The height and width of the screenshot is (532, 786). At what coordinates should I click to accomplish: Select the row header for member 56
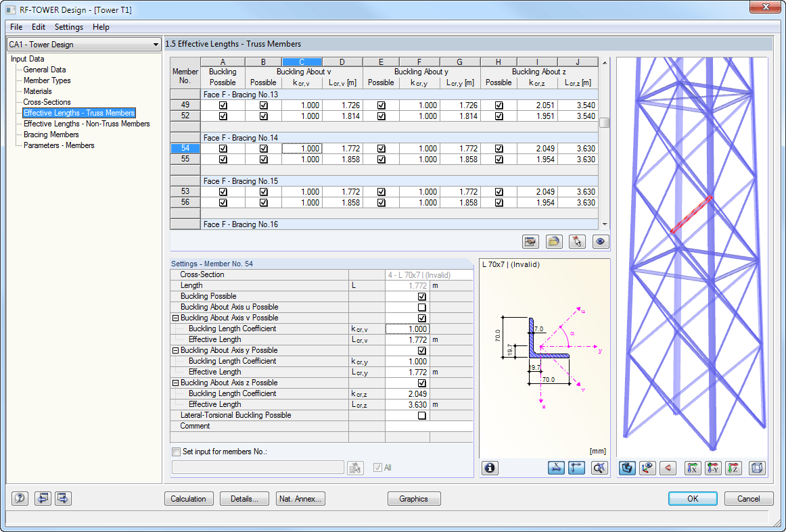[185, 203]
